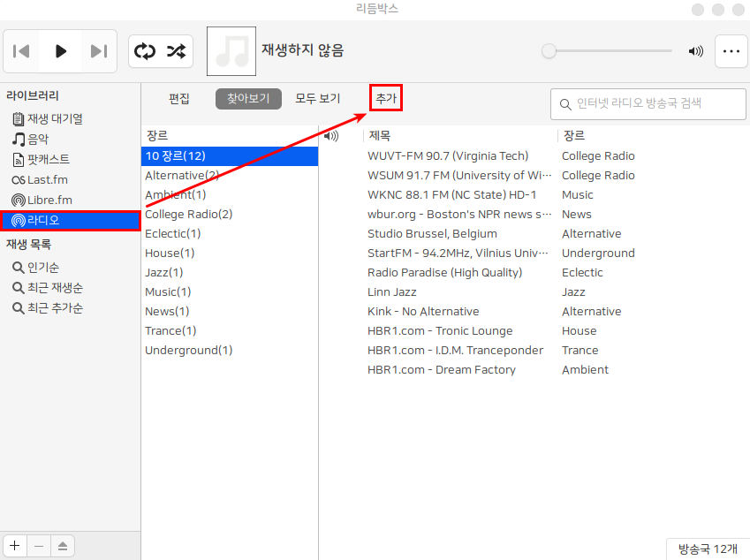Open the 음악 music library
The height and width of the screenshot is (560, 750).
[37, 139]
